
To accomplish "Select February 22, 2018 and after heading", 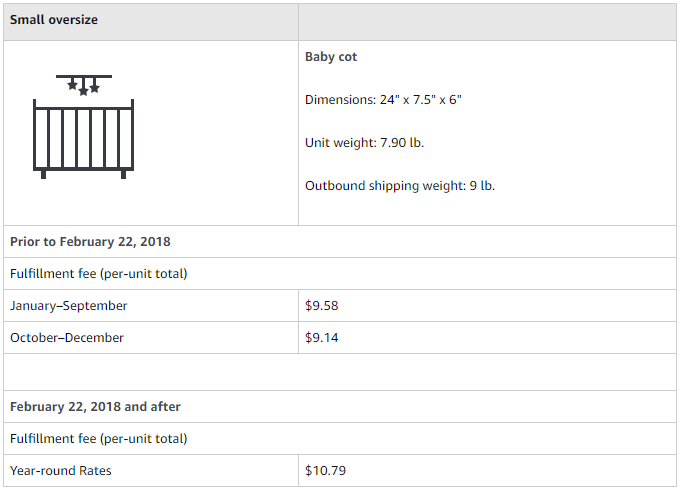I will pyautogui.click(x=95, y=406).
